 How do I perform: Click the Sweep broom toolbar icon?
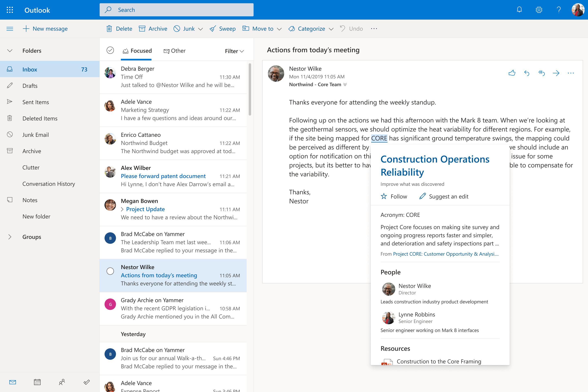[213, 29]
